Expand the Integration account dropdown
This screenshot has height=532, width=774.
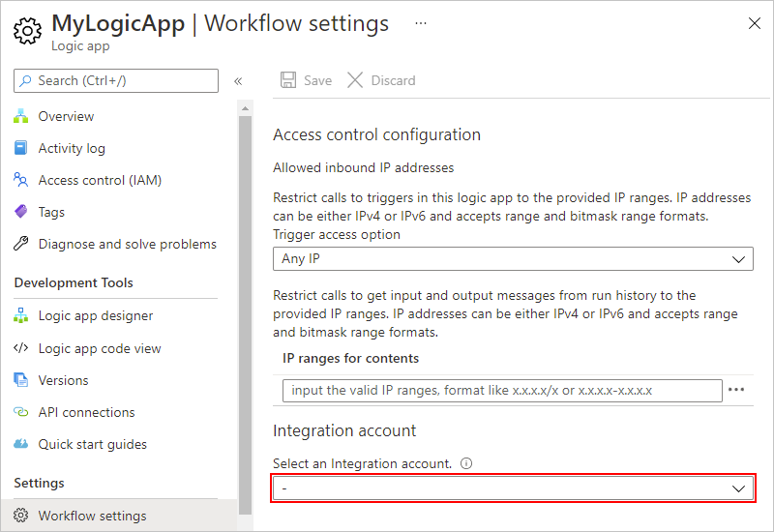(x=513, y=488)
